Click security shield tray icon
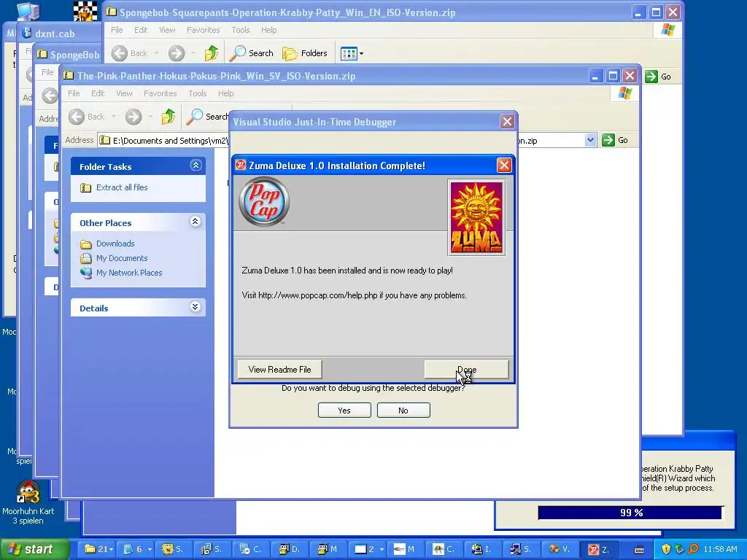The width and height of the screenshot is (747, 560). pyautogui.click(x=666, y=549)
